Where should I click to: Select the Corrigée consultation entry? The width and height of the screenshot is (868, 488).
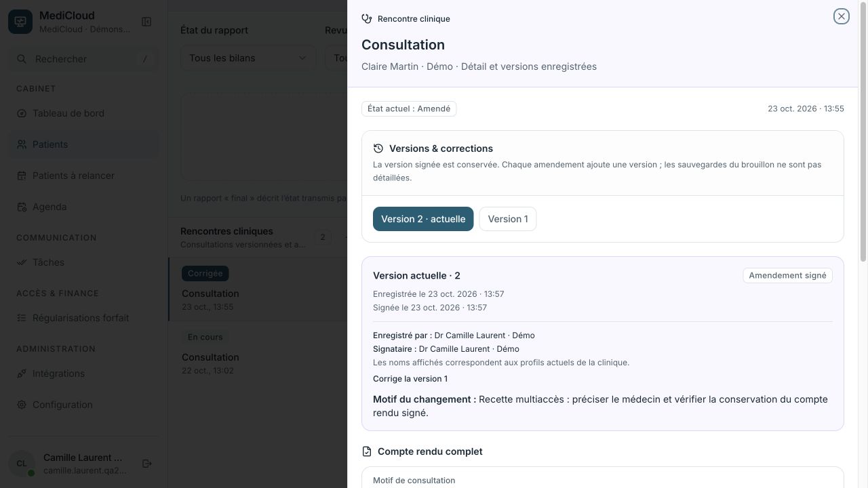click(x=258, y=289)
